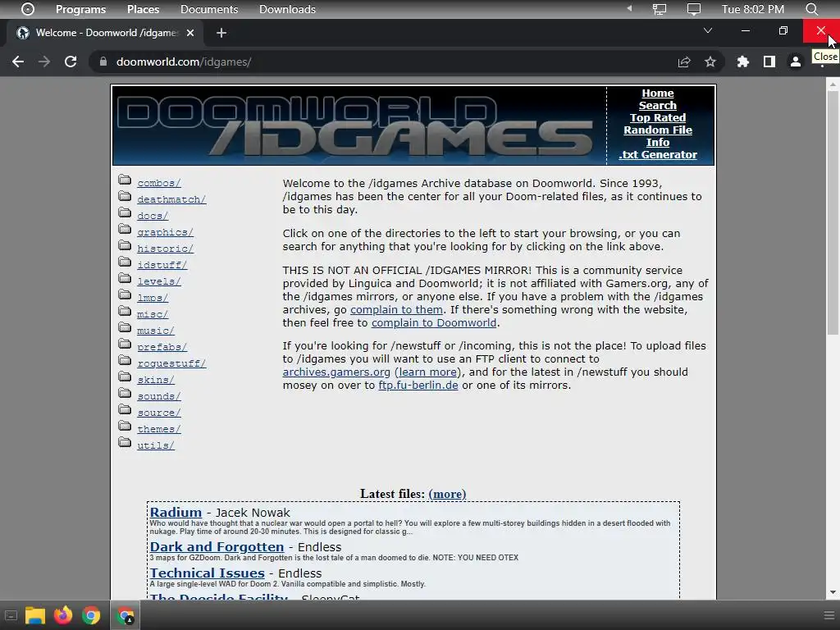Open the Radium file entry
The height and width of the screenshot is (630, 840).
(x=176, y=513)
